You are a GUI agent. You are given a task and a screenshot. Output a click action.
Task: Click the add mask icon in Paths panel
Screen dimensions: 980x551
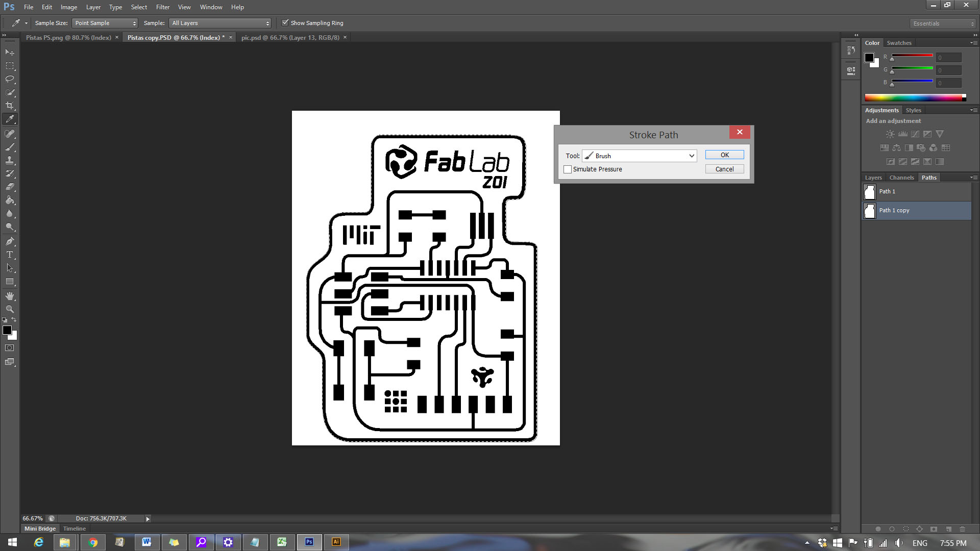point(934,529)
